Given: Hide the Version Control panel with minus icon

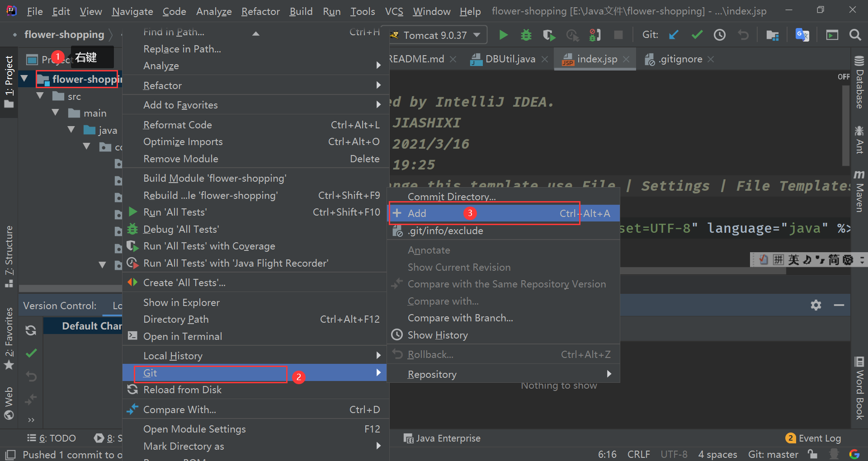Looking at the screenshot, I should pyautogui.click(x=839, y=305).
